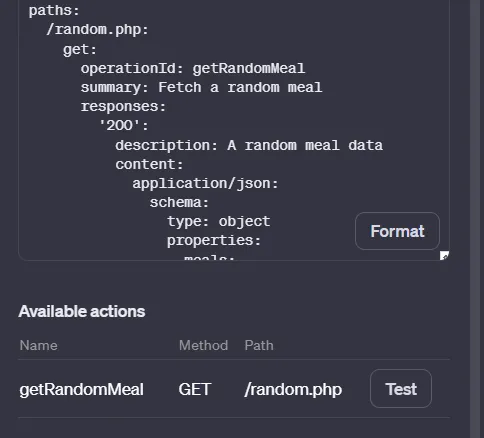Click the Path column header
The image size is (484, 438).
coord(259,345)
